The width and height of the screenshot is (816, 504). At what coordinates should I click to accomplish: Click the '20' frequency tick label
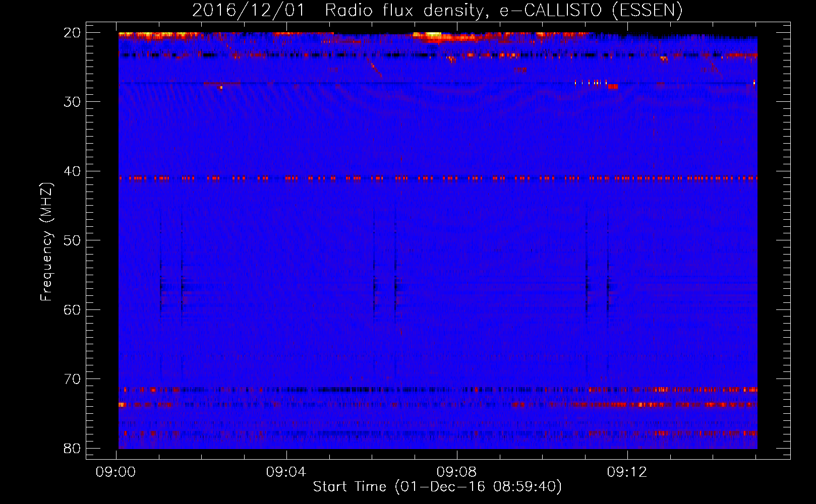[72, 33]
